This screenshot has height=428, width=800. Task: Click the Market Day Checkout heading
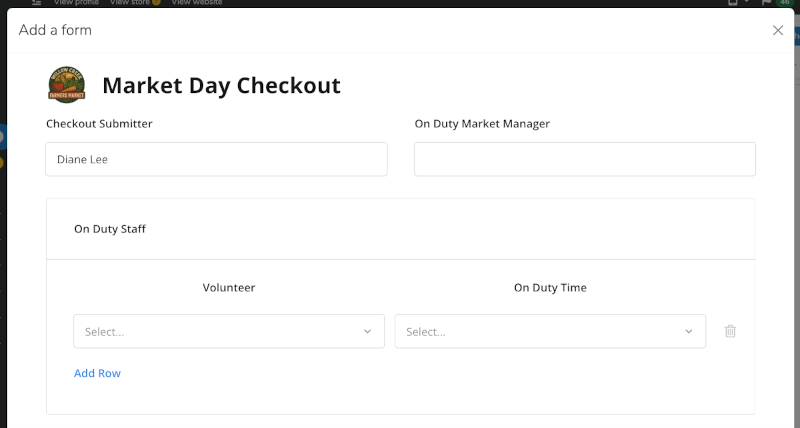click(x=221, y=85)
